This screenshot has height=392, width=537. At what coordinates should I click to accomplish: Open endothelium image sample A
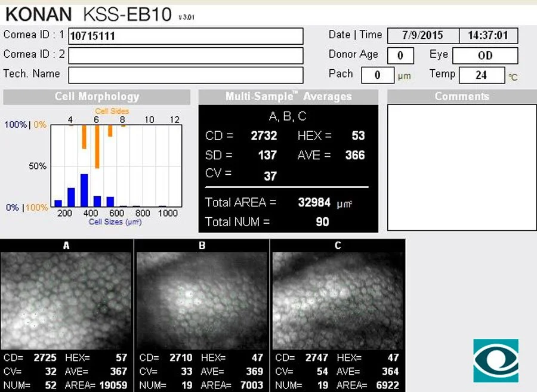(x=66, y=301)
